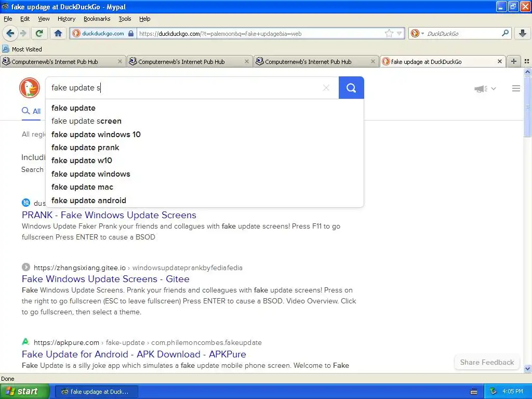Open the Downloads arrow button

click(523, 33)
